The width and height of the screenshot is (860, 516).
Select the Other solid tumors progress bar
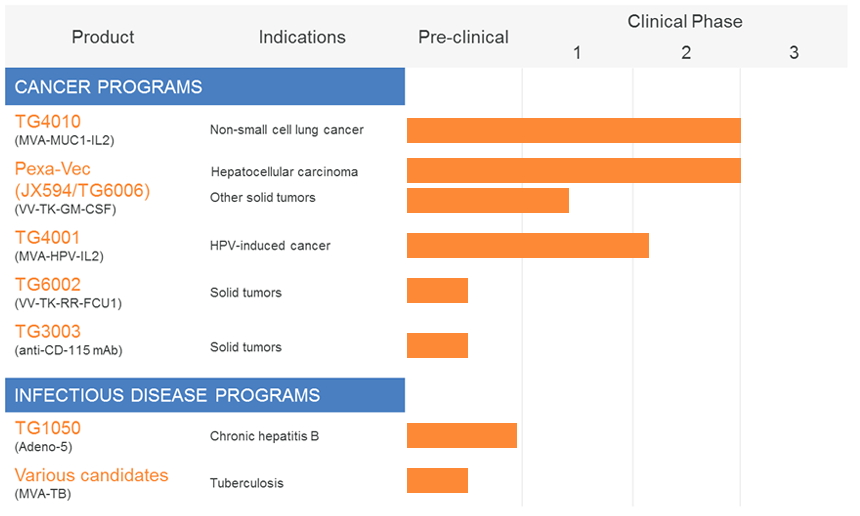(x=487, y=200)
